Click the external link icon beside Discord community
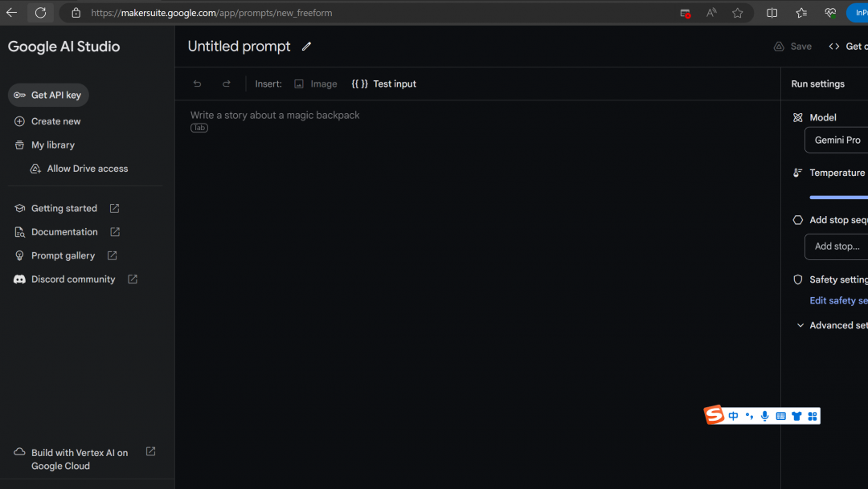Viewport: 868px width, 489px height. click(x=133, y=279)
